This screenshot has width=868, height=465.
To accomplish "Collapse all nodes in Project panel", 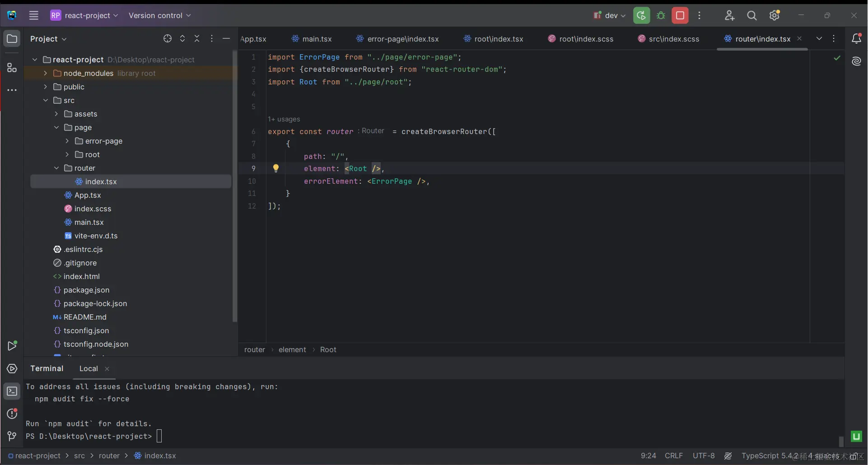I will click(x=197, y=39).
